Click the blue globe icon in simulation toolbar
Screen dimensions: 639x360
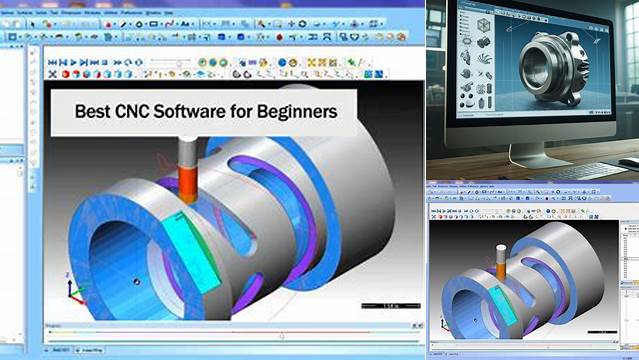pyautogui.click(x=282, y=62)
